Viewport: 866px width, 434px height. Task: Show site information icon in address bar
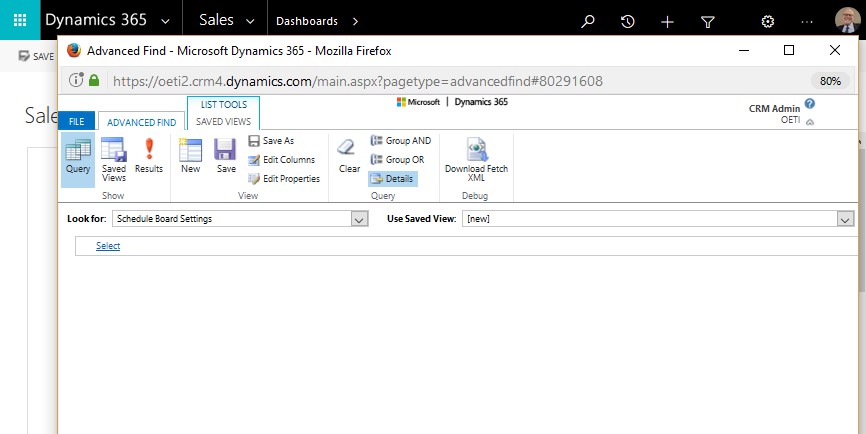[76, 81]
